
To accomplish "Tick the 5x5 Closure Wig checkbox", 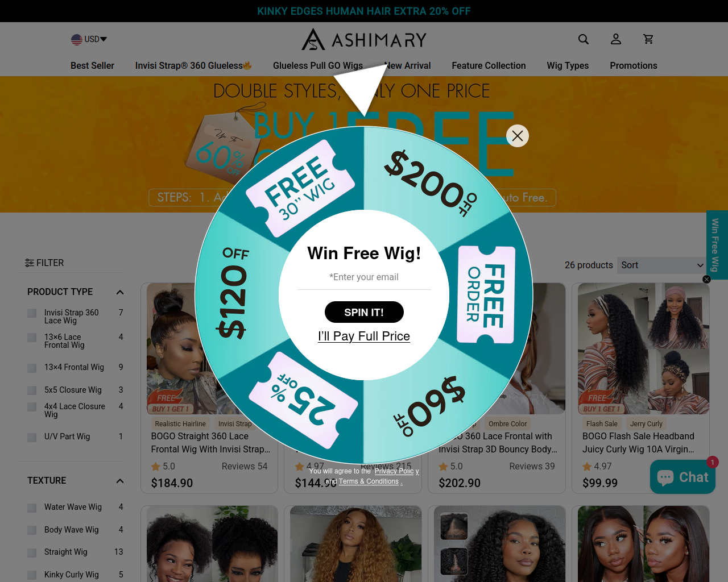I will 32,390.
